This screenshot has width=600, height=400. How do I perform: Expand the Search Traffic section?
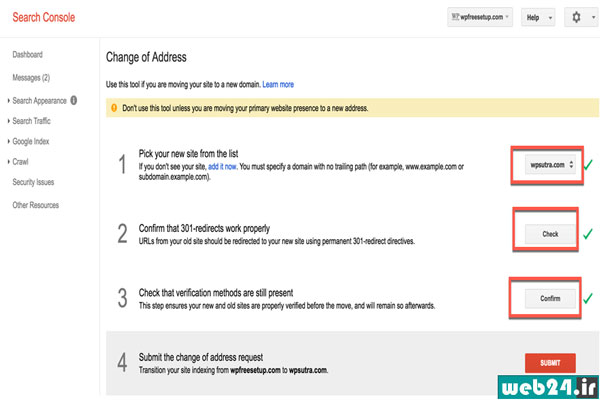[31, 121]
